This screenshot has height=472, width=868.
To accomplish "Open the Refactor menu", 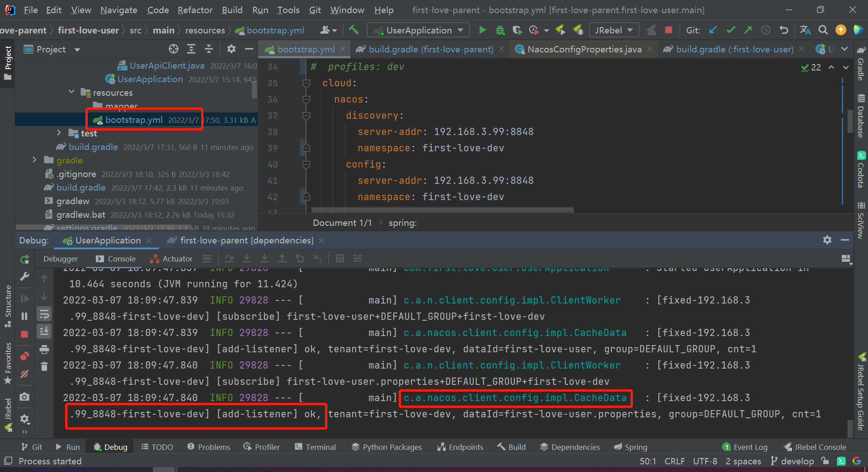I will (195, 10).
